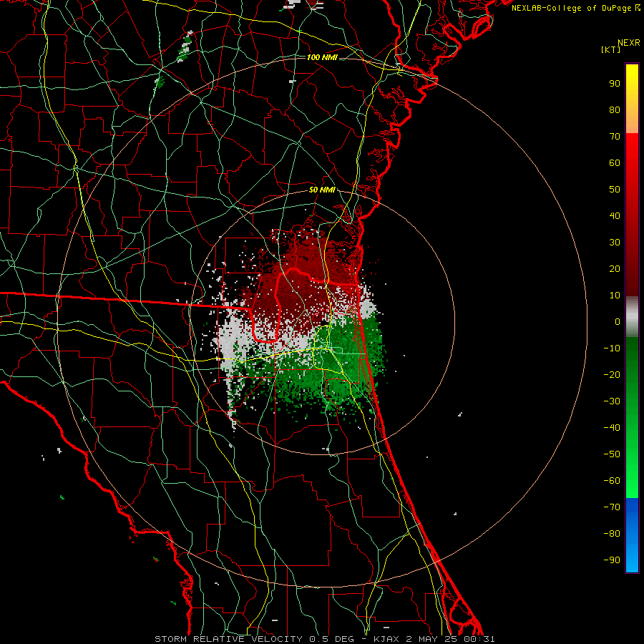
Task: Click the positive 80 value on velocity scale
Action: (x=615, y=109)
